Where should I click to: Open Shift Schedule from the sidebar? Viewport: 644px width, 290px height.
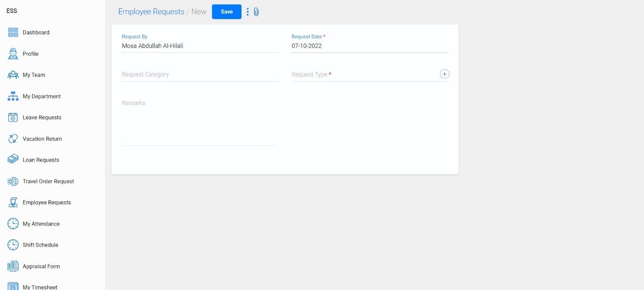[41, 245]
